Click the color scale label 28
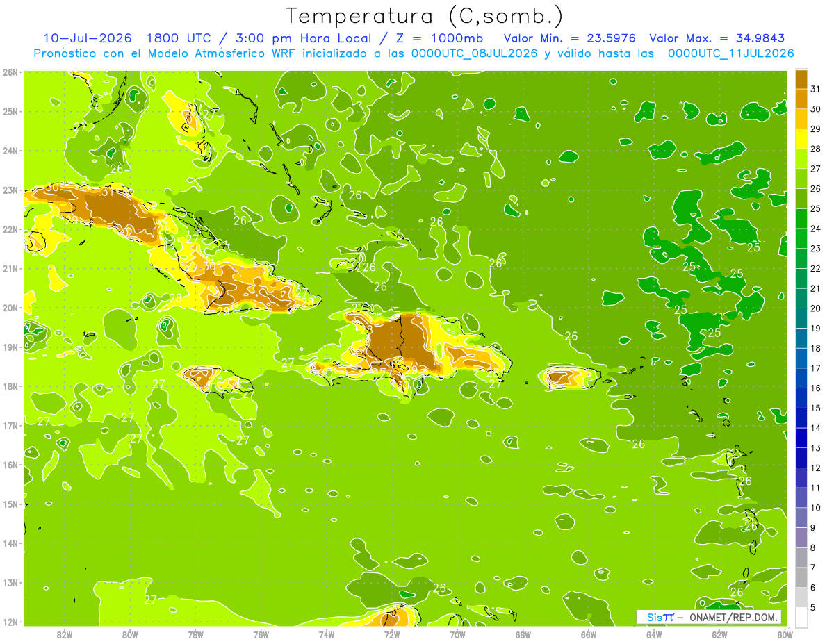 (815, 149)
